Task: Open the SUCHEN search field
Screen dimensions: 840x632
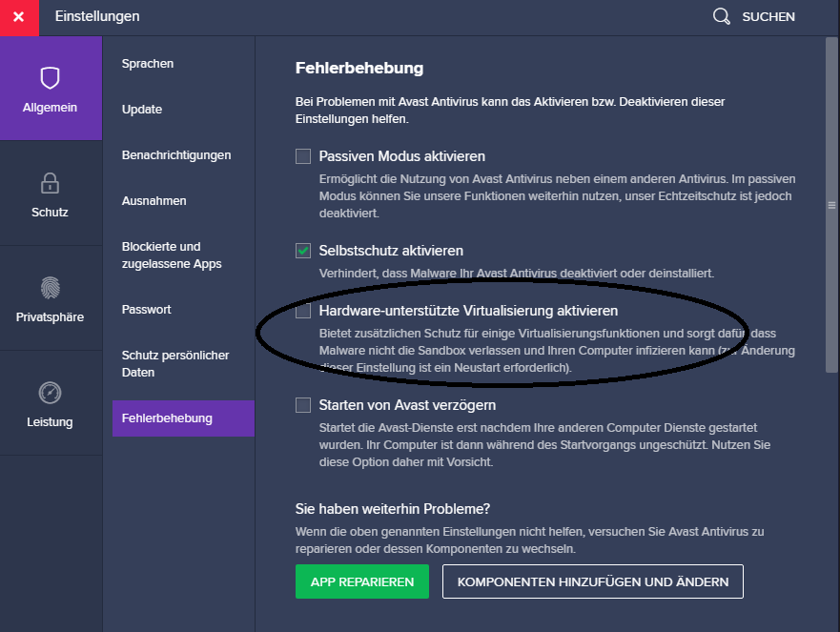Action: (x=768, y=17)
